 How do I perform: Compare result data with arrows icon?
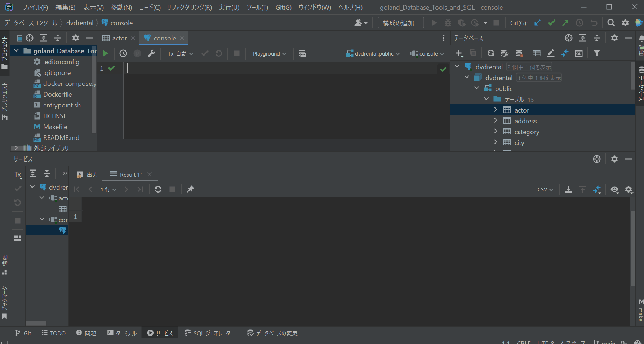pos(597,189)
